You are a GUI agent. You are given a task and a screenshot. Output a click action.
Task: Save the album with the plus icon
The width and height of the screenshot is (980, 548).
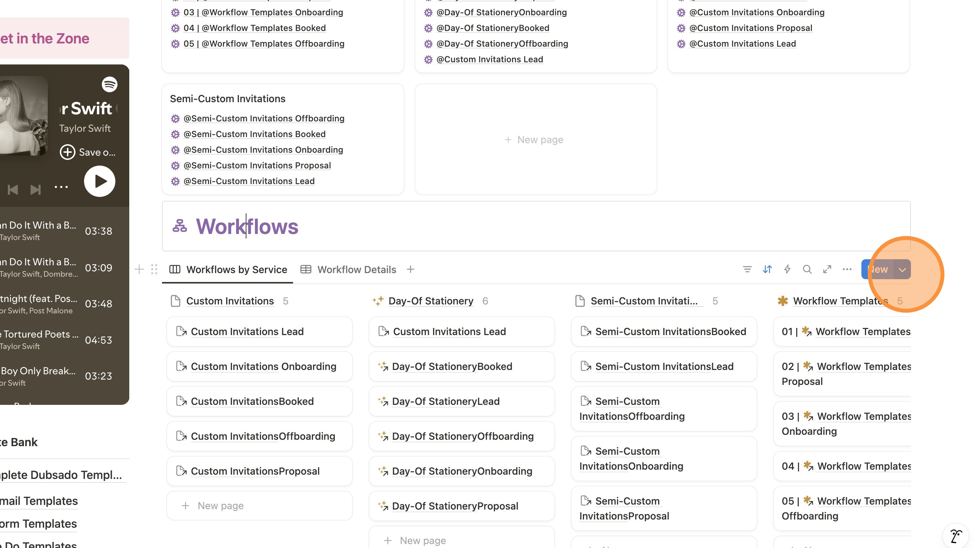coord(67,152)
